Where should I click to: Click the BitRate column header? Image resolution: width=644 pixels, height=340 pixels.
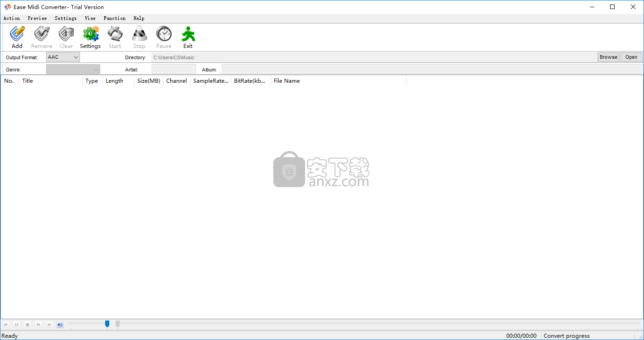pos(251,81)
